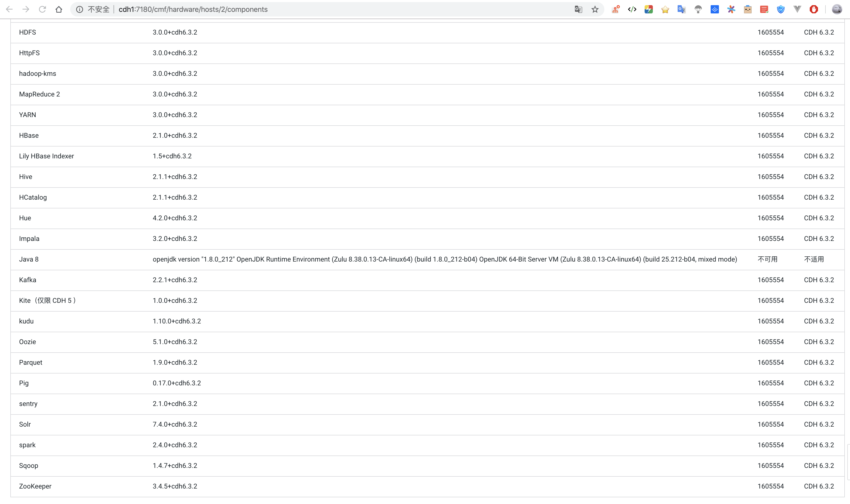Click the AdBlock stop-hand icon
The width and height of the screenshot is (850, 504).
pos(814,9)
